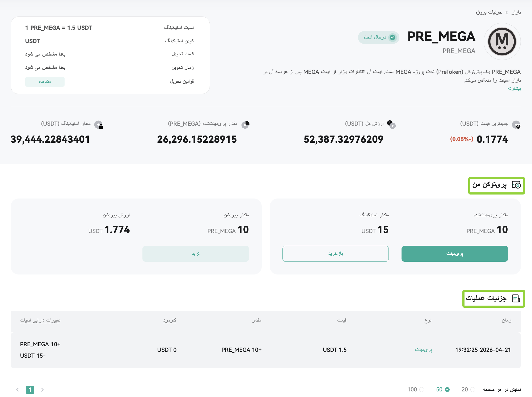Click the pre-minted amount pie chart icon
This screenshot has width=532, height=397.
(245, 124)
